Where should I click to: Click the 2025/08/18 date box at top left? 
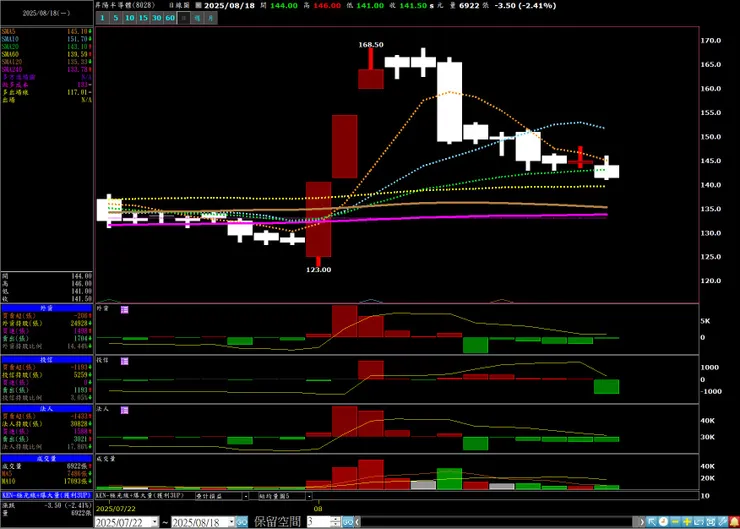47,13
